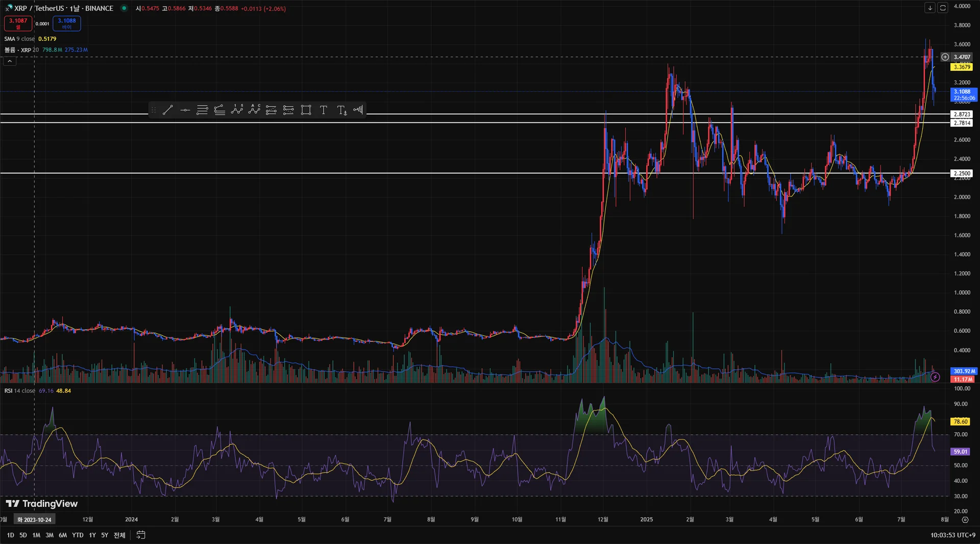The height and width of the screenshot is (544, 980).
Task: Click the blue buy price 3.1088 button
Action: point(67,23)
